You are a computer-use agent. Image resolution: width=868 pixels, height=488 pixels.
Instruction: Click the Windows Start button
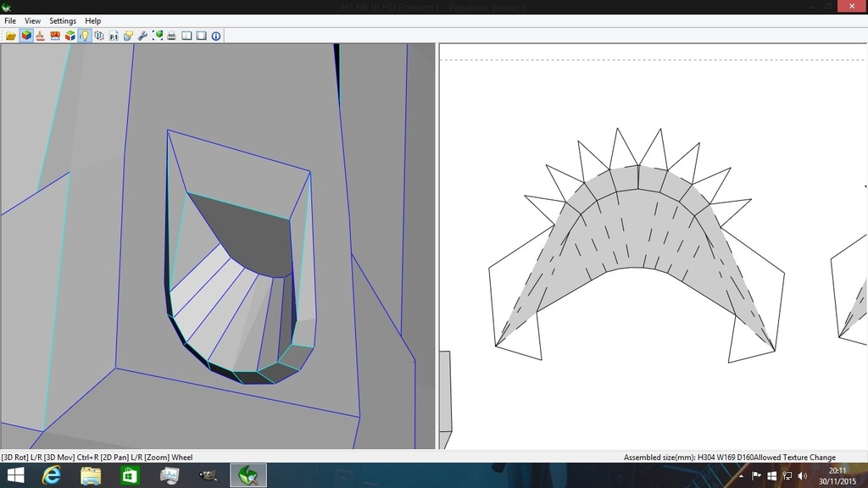click(15, 475)
